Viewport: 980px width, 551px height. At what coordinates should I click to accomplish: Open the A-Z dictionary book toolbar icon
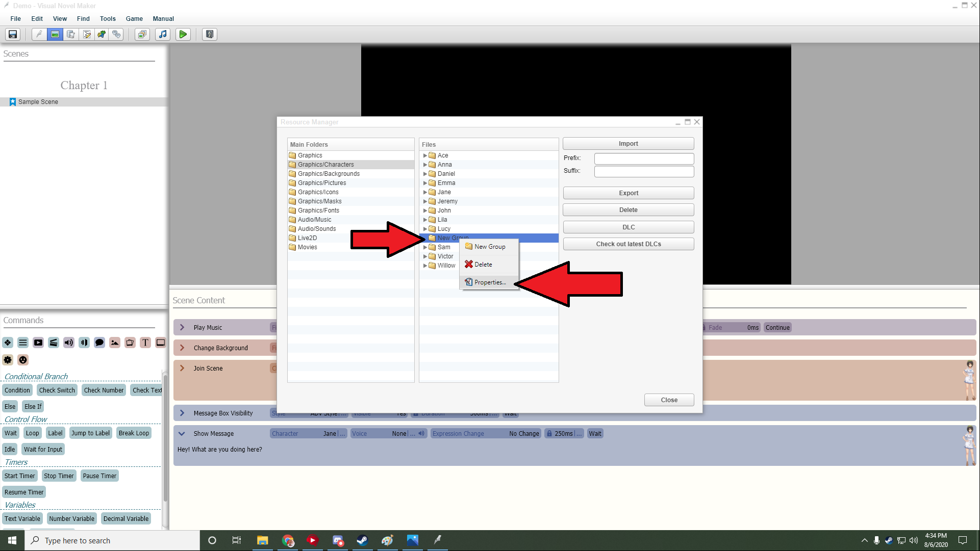coord(210,34)
